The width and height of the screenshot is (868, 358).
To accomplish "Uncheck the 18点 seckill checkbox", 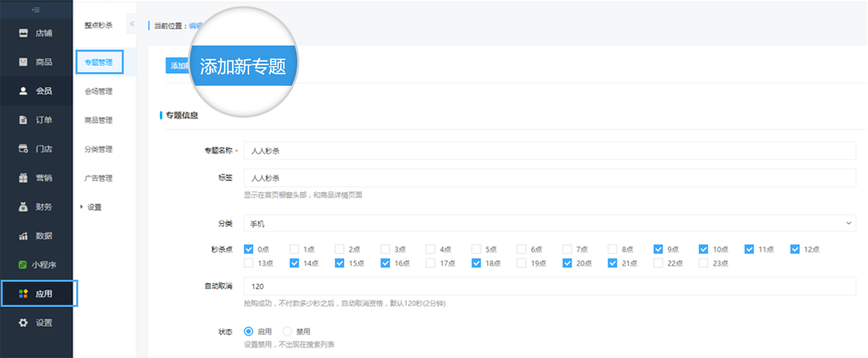I will 476,263.
